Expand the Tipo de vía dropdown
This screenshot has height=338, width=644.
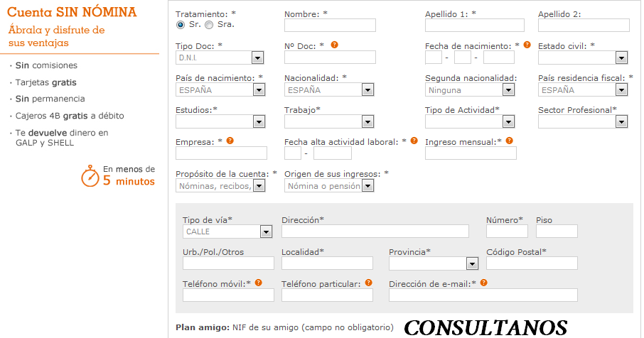[266, 231]
